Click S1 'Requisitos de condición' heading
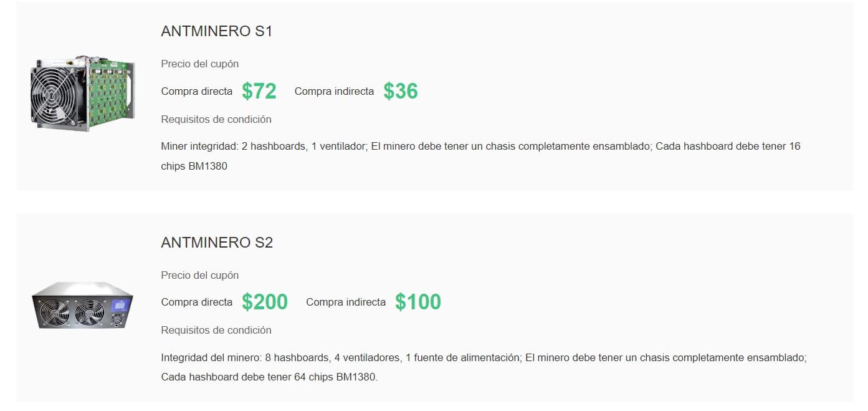The width and height of the screenshot is (868, 411). [x=216, y=119]
